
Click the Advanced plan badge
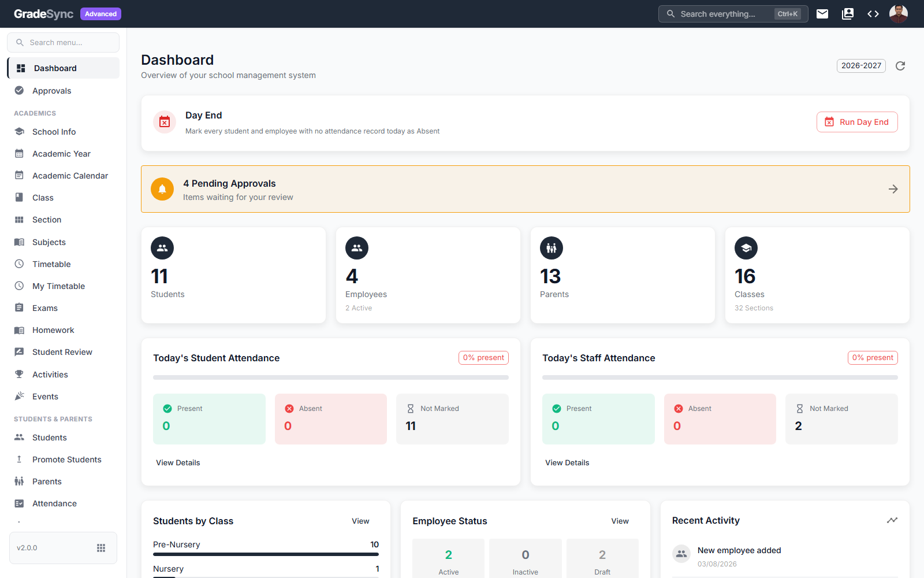pos(100,14)
